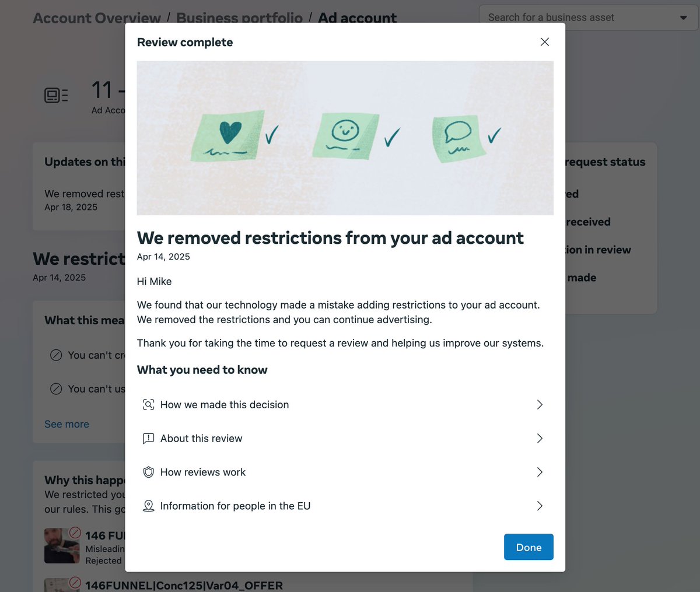Open How reviews work row
The image size is (700, 592).
click(345, 472)
